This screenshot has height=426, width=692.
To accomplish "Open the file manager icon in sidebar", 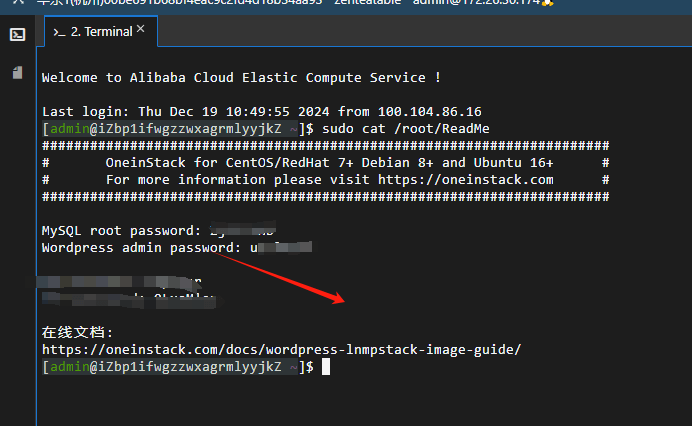I will pos(18,72).
